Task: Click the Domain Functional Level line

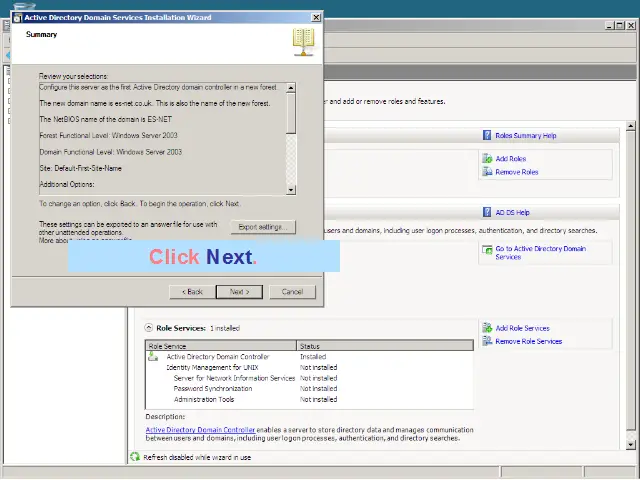Action: 111,152
